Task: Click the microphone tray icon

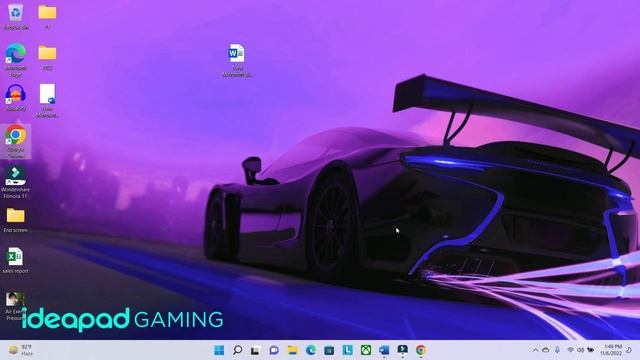Action: (x=557, y=350)
